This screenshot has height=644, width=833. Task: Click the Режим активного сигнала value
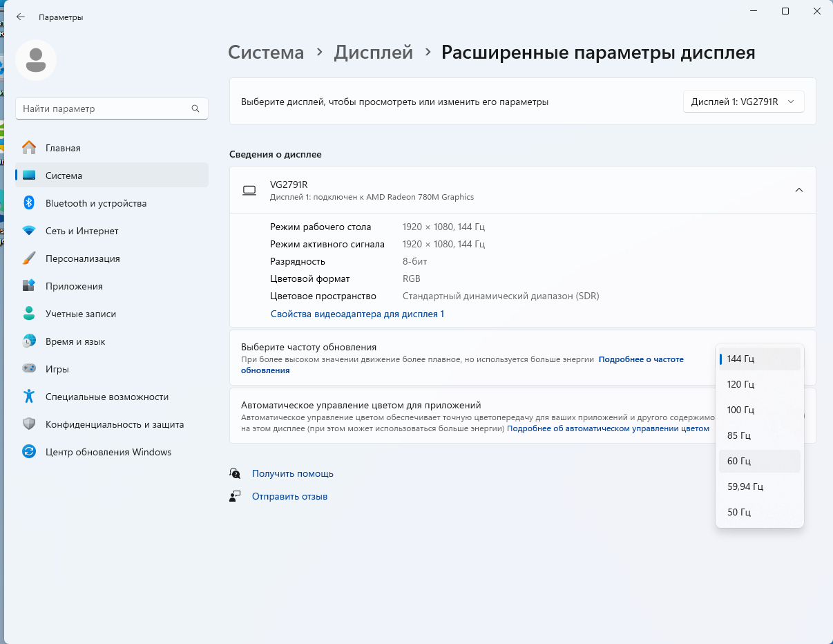click(443, 244)
